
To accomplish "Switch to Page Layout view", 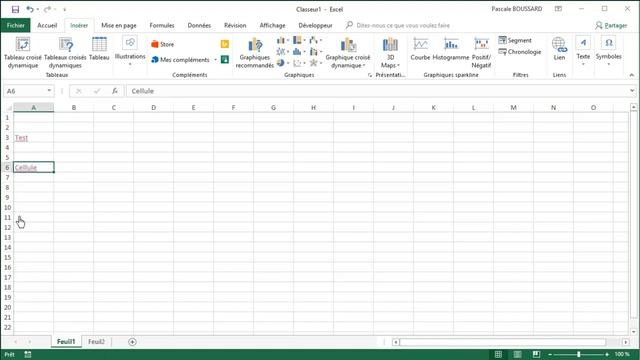I will tap(517, 354).
